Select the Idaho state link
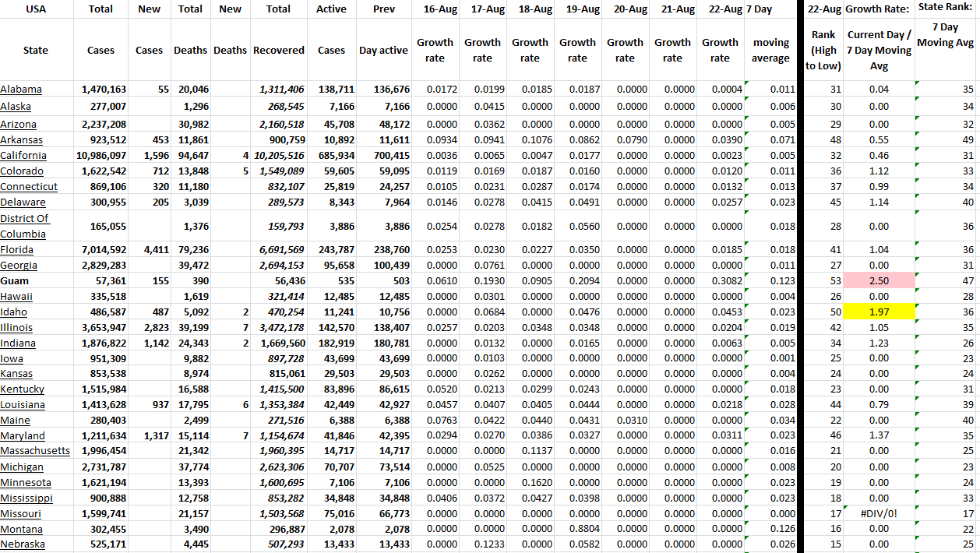This screenshot has height=553, width=980. [x=14, y=312]
